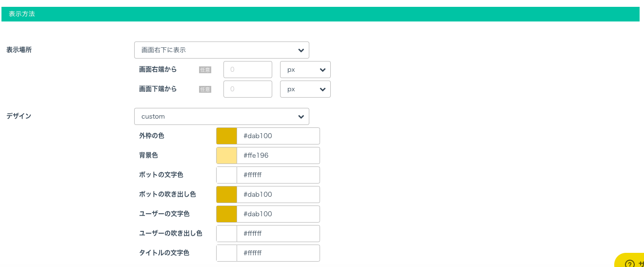Click the タイトルの文字色 hex code field

(278, 253)
